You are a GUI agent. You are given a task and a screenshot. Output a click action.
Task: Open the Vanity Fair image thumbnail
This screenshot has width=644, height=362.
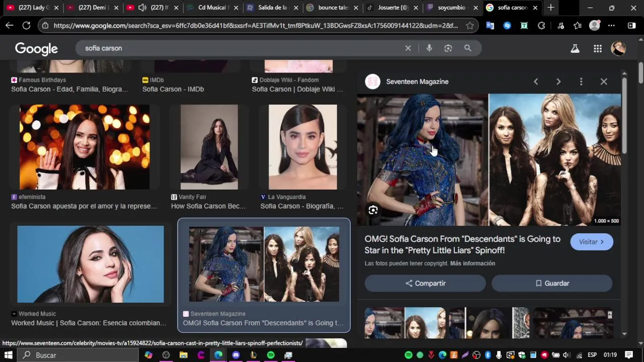(x=209, y=147)
